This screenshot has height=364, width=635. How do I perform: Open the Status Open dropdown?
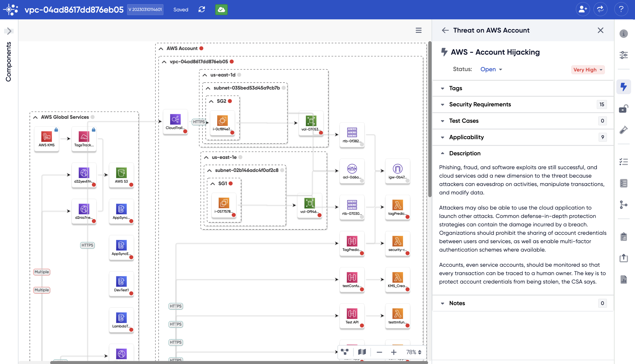(491, 69)
